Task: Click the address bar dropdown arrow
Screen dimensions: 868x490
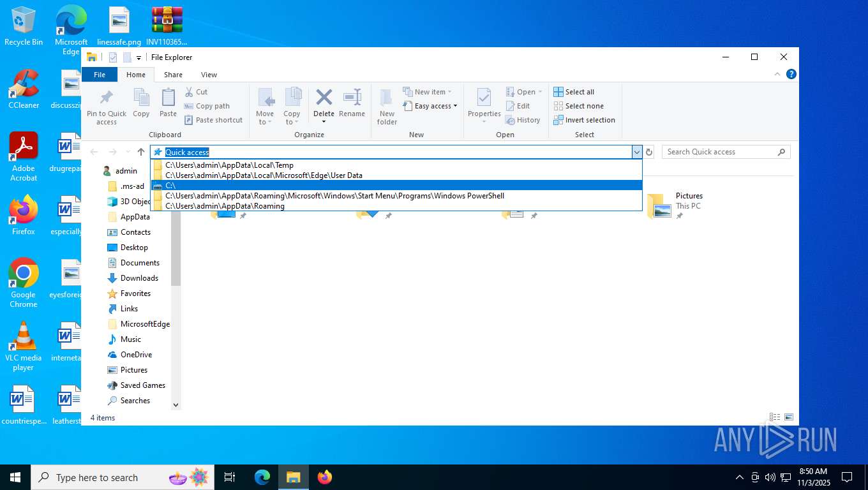Action: click(x=636, y=152)
